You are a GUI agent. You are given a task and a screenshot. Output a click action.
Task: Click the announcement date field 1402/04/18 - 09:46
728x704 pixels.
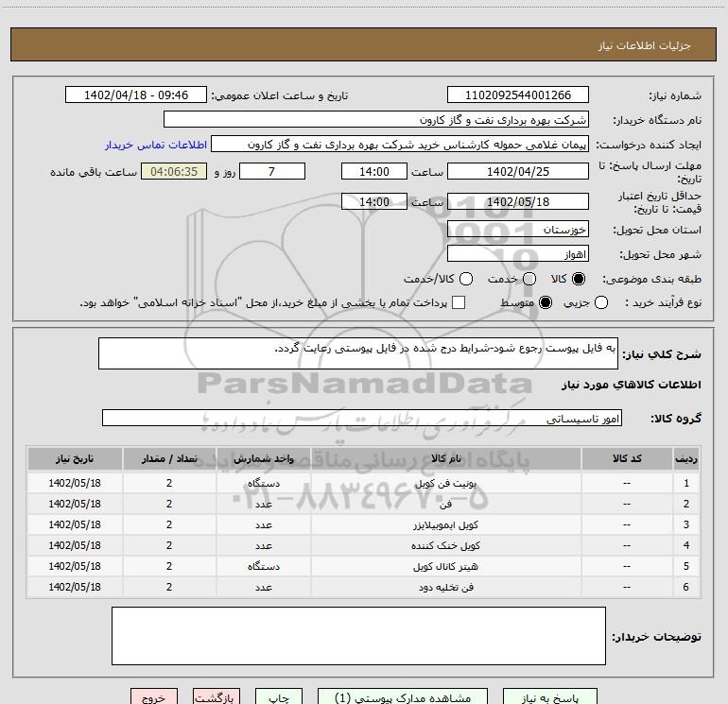[136, 94]
